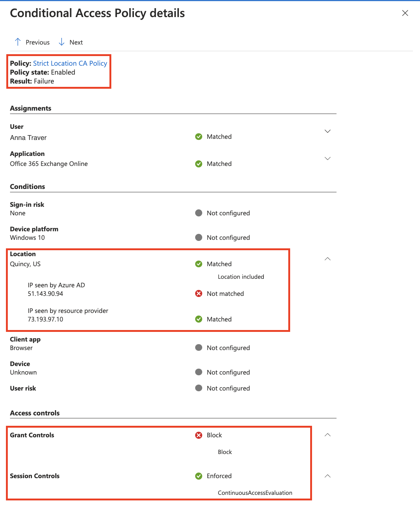
Task: Click the Matched check icon for Office 365 Exchange Online
Action: tap(198, 164)
